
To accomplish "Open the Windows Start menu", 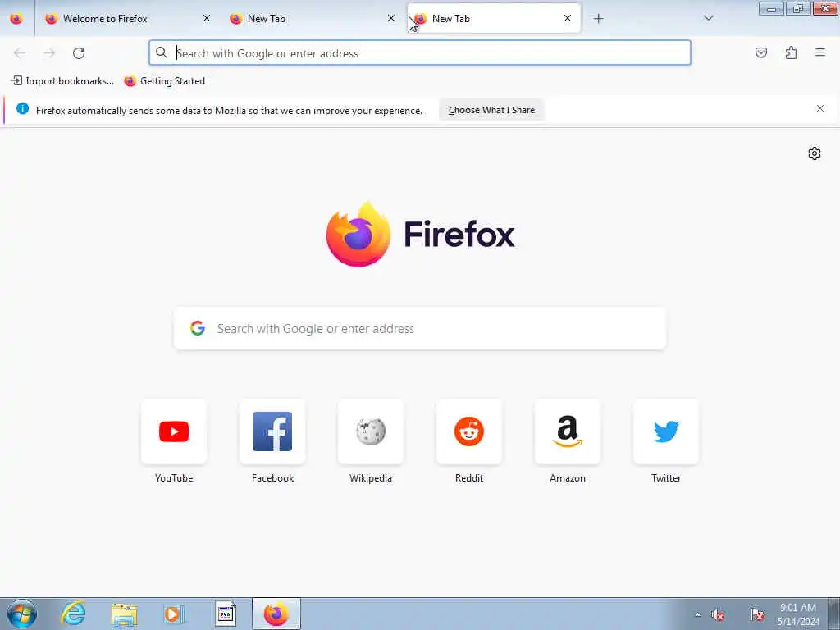I will (x=22, y=614).
